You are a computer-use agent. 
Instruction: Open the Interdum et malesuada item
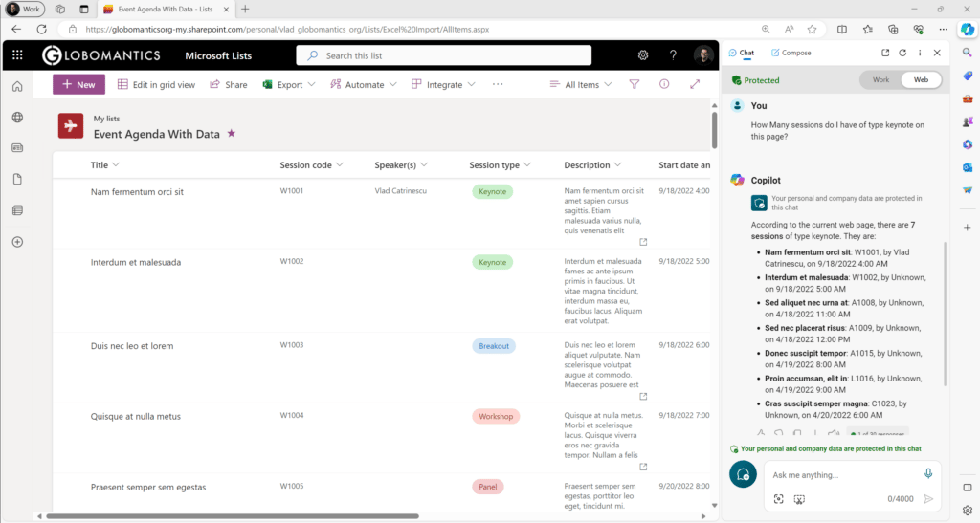[136, 262]
